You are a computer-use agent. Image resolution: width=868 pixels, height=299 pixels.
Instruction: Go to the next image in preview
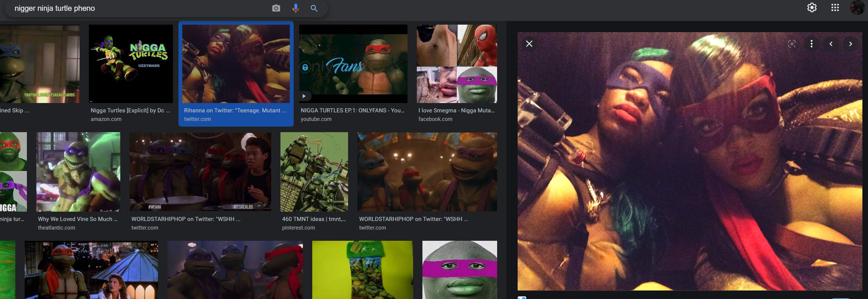point(850,44)
